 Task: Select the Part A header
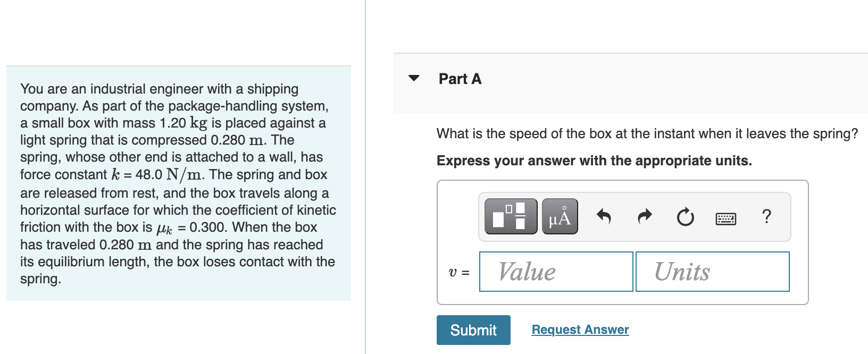(460, 78)
